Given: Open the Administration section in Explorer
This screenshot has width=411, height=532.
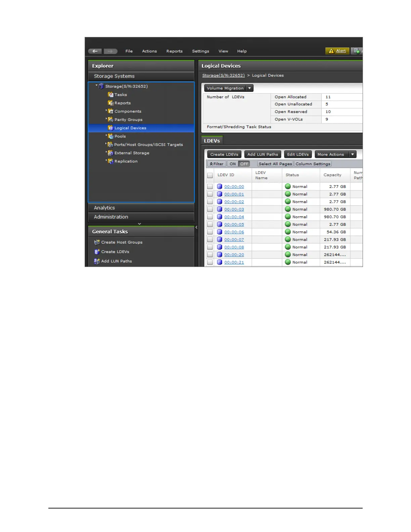Looking at the screenshot, I should tap(141, 217).
